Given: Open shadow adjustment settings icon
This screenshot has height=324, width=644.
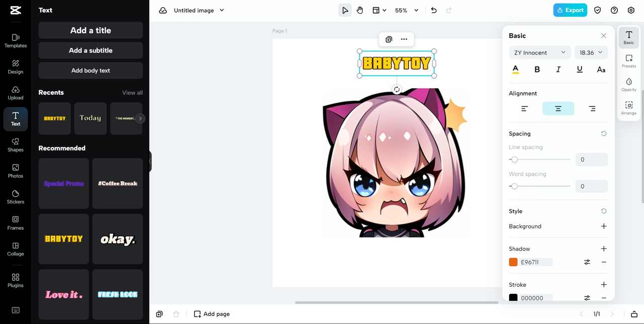Looking at the screenshot, I should pyautogui.click(x=587, y=262).
